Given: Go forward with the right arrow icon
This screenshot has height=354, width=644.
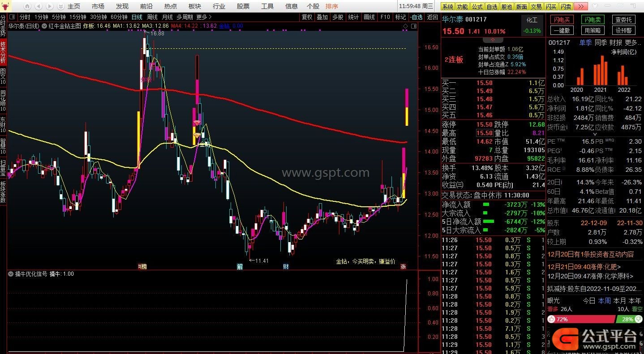Looking at the screenshot, I should (x=50, y=6).
